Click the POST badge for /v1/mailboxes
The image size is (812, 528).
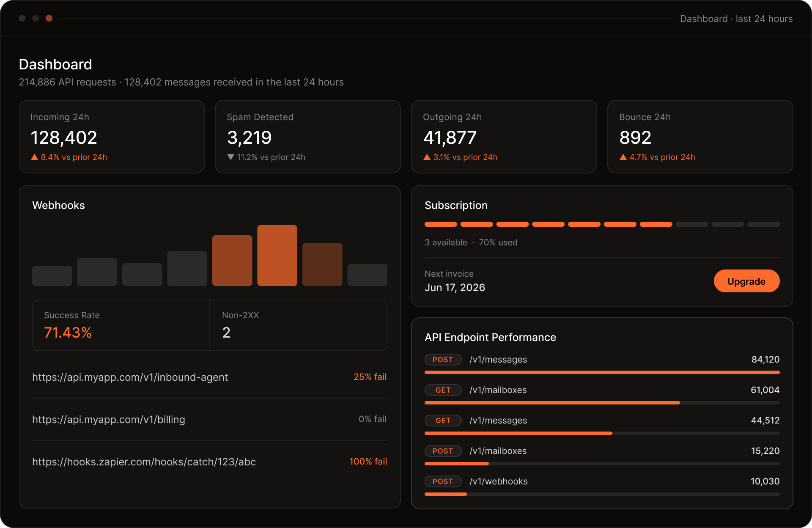point(443,451)
